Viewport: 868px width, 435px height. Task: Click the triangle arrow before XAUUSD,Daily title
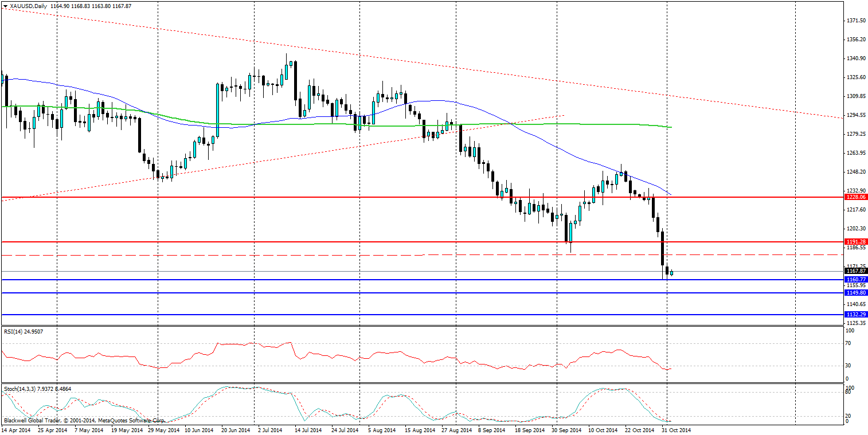[x=5, y=6]
